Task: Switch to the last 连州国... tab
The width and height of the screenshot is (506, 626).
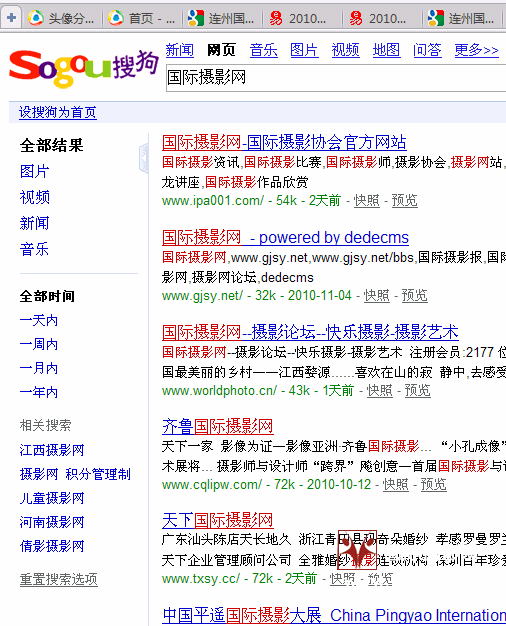Action: [x=462, y=18]
